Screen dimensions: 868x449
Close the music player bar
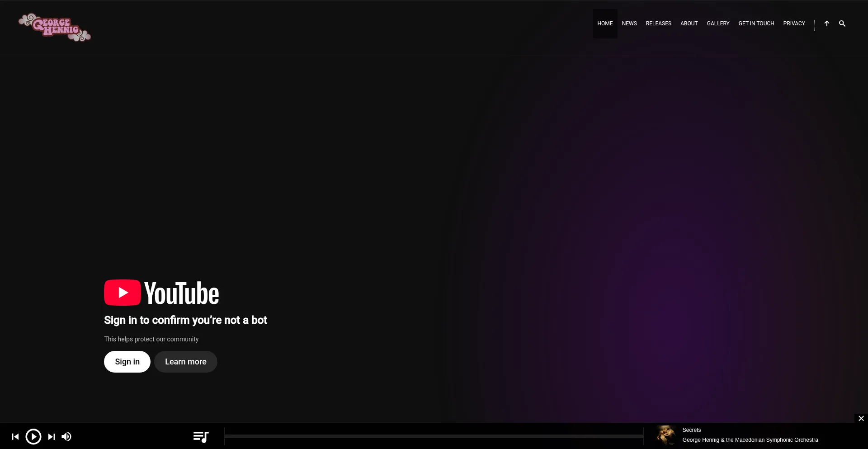[861, 418]
